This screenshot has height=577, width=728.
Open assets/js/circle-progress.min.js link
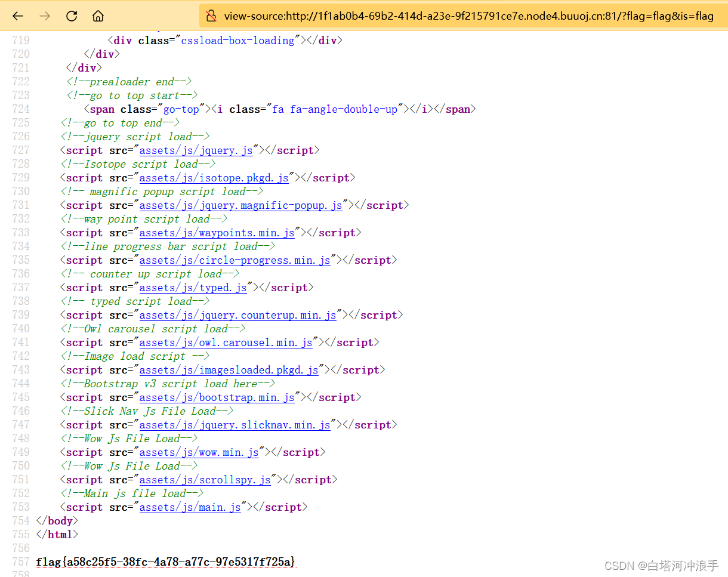(235, 260)
